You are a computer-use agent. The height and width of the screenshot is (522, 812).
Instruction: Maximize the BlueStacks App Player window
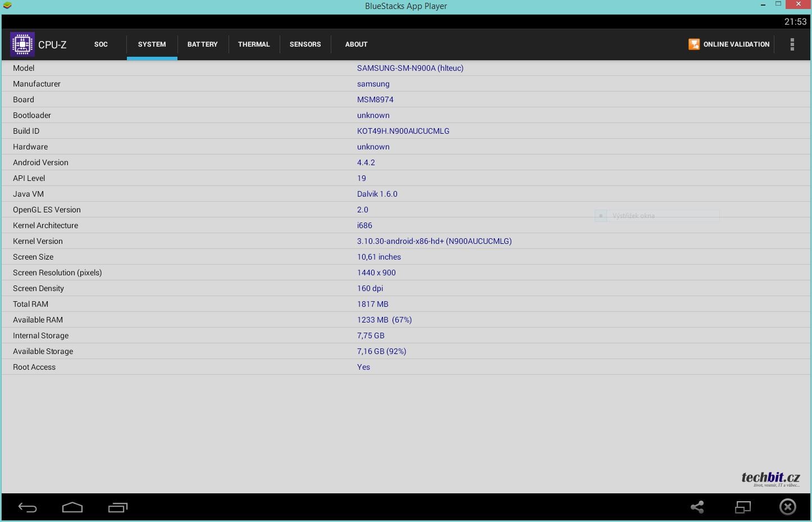pos(778,4)
